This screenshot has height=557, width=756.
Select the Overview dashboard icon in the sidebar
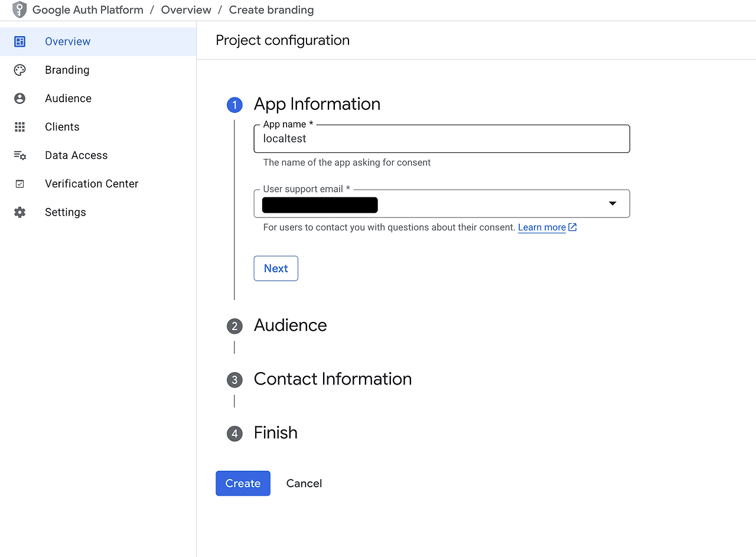pyautogui.click(x=20, y=41)
